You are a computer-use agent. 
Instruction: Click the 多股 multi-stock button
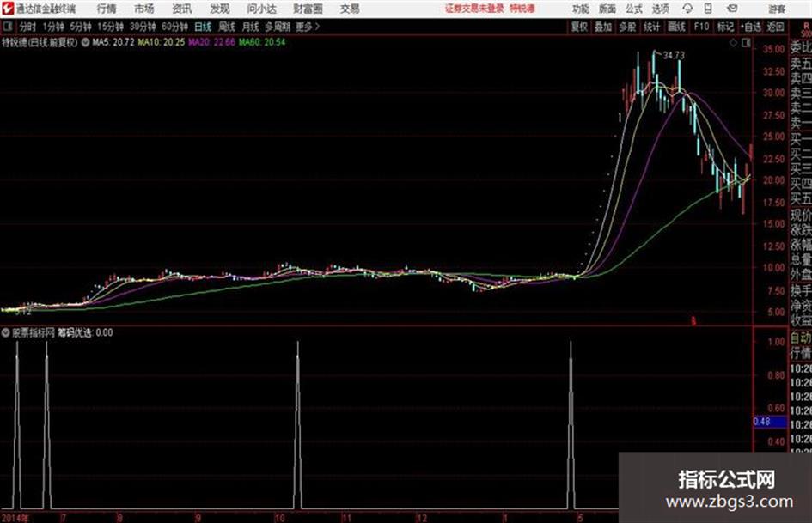click(627, 27)
